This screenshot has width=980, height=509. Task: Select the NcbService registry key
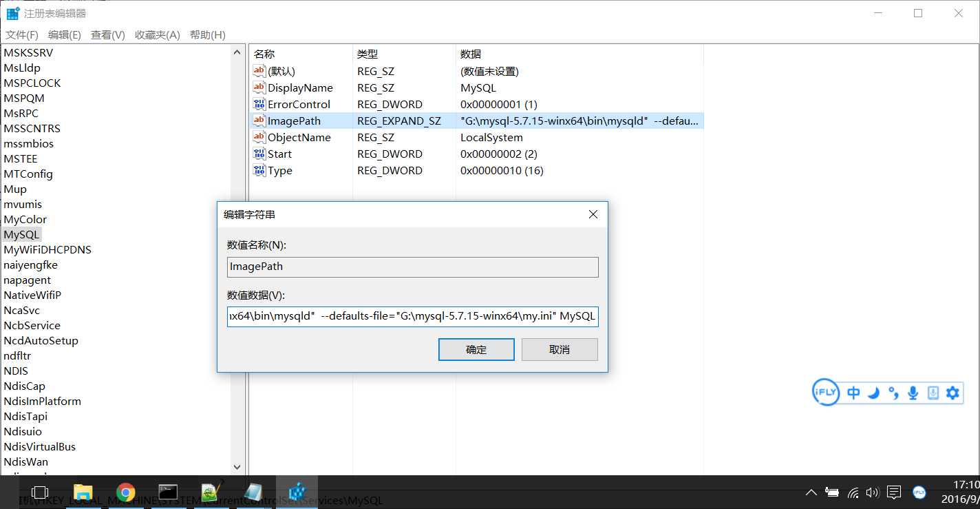tap(32, 326)
